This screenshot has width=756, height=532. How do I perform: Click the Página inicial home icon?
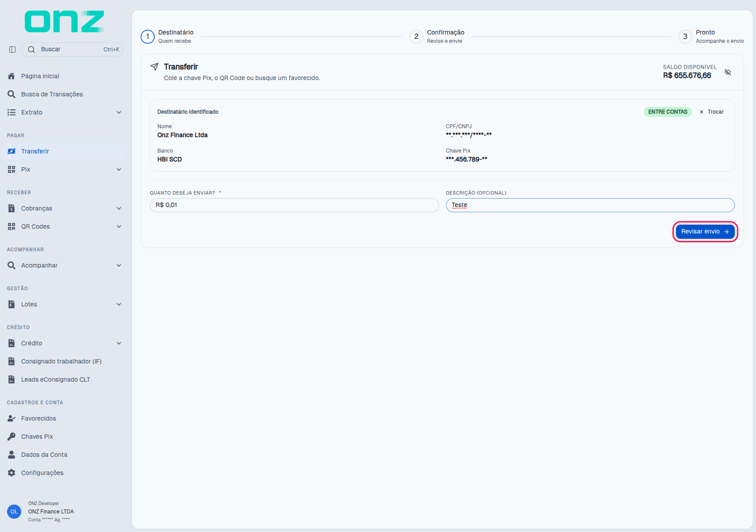[x=11, y=76]
